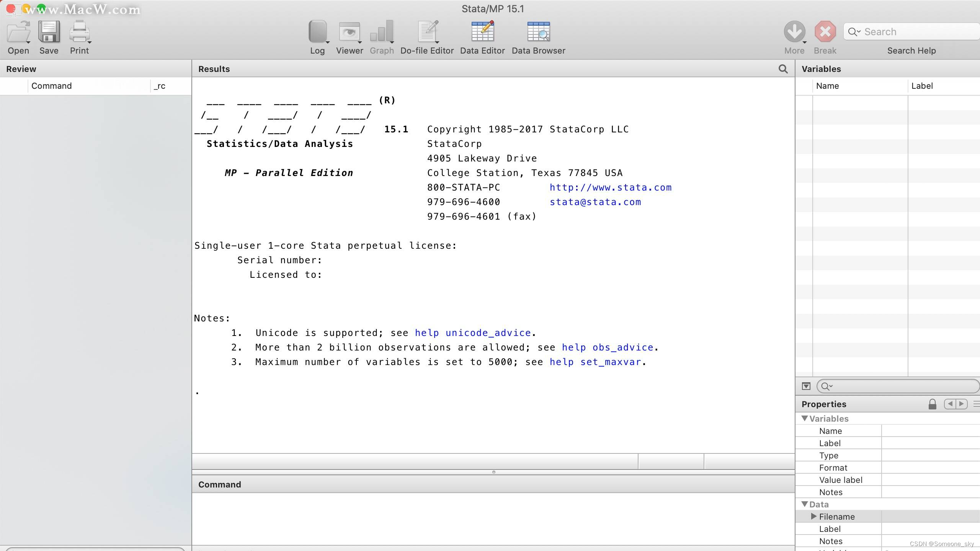Open the Data Browser
Image resolution: width=980 pixels, height=551 pixels.
[538, 31]
